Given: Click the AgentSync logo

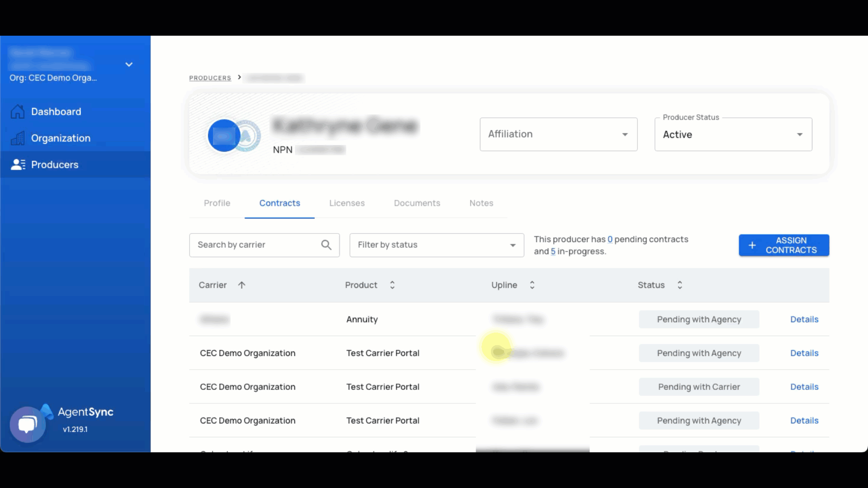Looking at the screenshot, I should click(x=77, y=412).
